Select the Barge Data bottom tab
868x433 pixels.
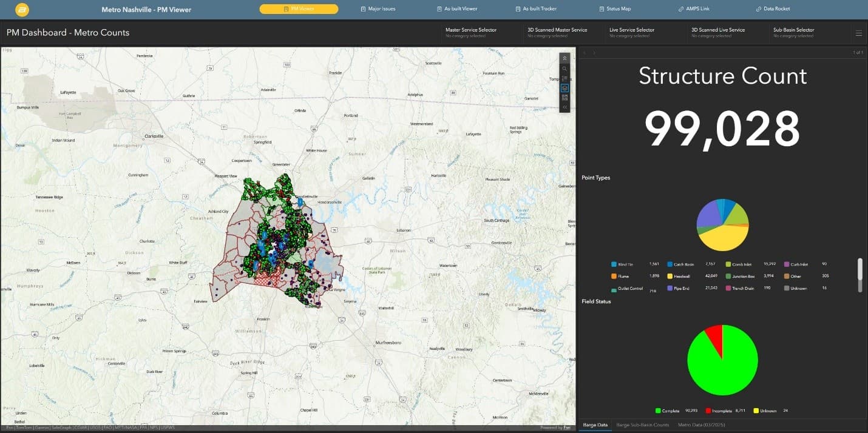point(595,425)
